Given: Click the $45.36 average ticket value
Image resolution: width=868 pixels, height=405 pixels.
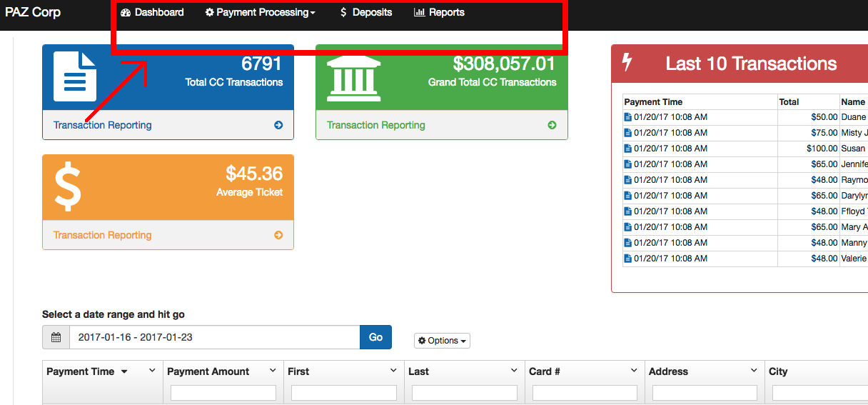Looking at the screenshot, I should tap(254, 174).
